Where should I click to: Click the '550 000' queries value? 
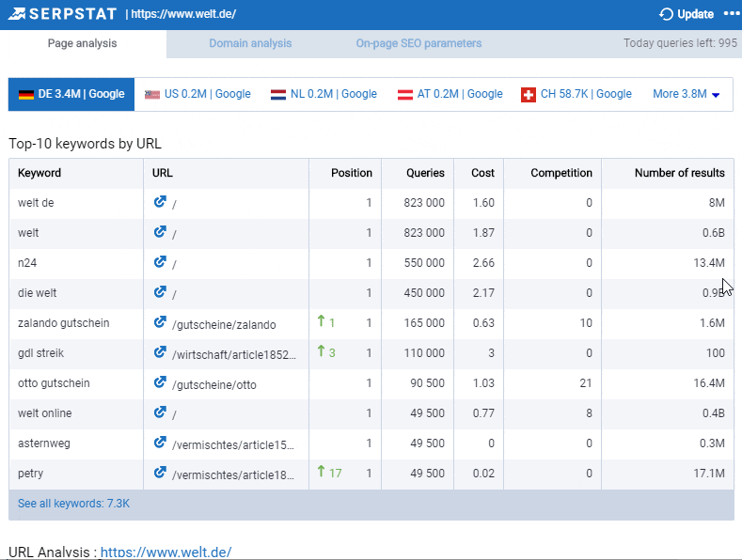[424, 263]
